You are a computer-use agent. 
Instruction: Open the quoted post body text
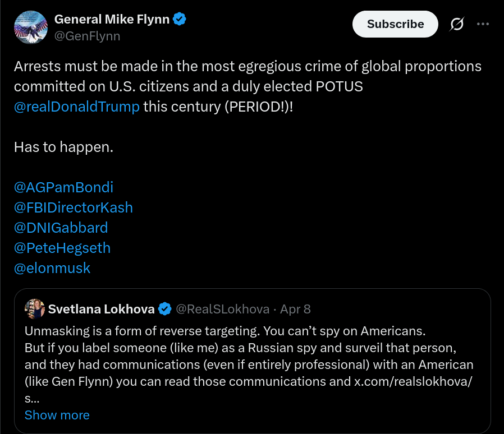pos(249,364)
